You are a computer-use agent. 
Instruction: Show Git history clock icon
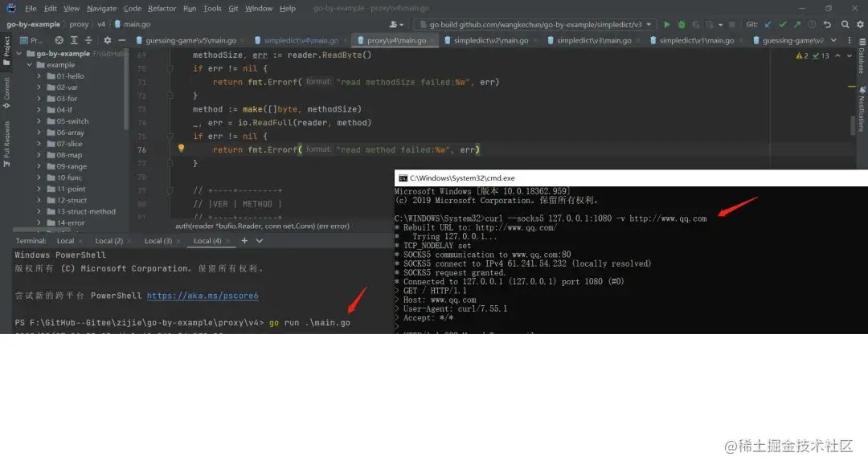(x=812, y=24)
